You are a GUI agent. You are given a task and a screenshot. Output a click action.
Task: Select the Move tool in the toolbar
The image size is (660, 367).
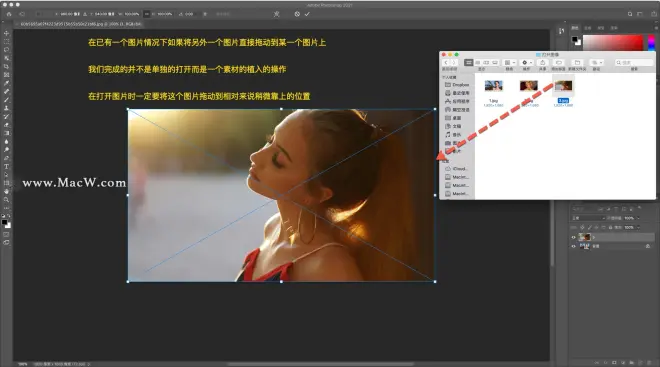click(6, 33)
